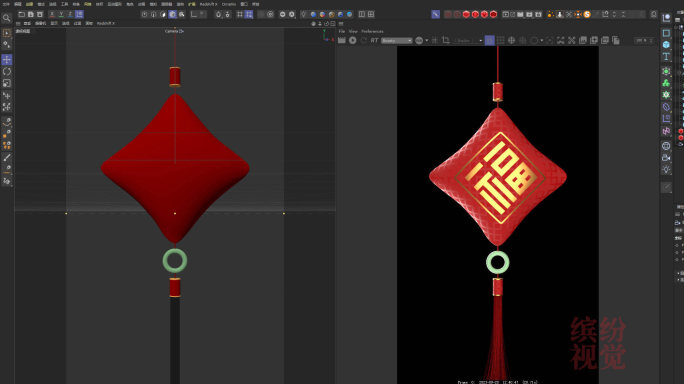This screenshot has width=684, height=384.
Task: Click the crosshair target icon in RenderView toolbar
Action: [x=511, y=41]
